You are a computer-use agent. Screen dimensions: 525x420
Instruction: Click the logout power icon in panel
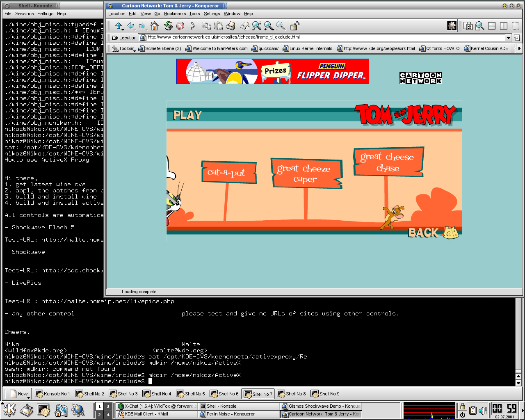click(463, 415)
